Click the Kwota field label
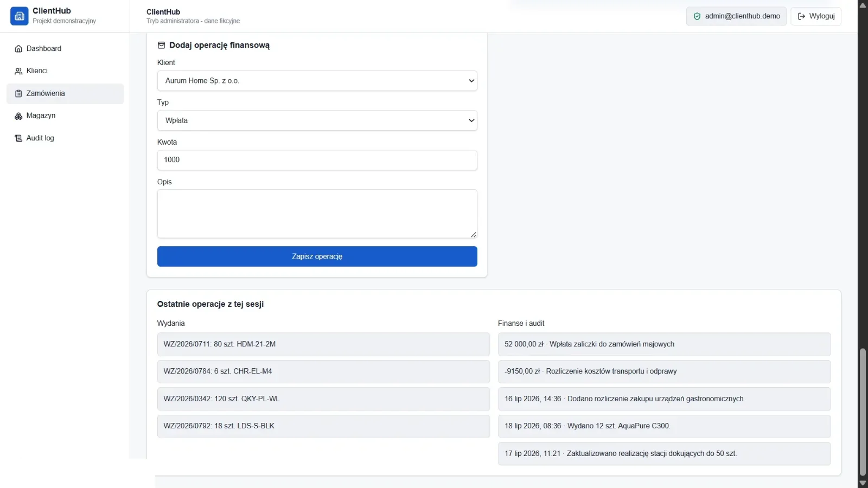The image size is (868, 488). coord(167,142)
